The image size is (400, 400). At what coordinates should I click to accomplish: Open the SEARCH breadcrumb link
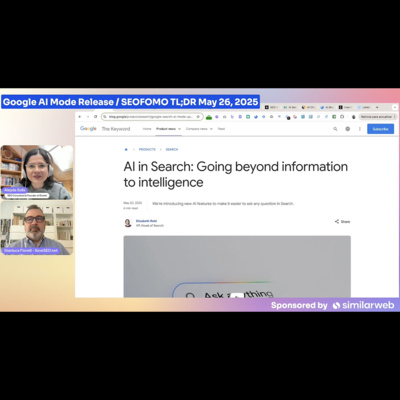point(172,149)
